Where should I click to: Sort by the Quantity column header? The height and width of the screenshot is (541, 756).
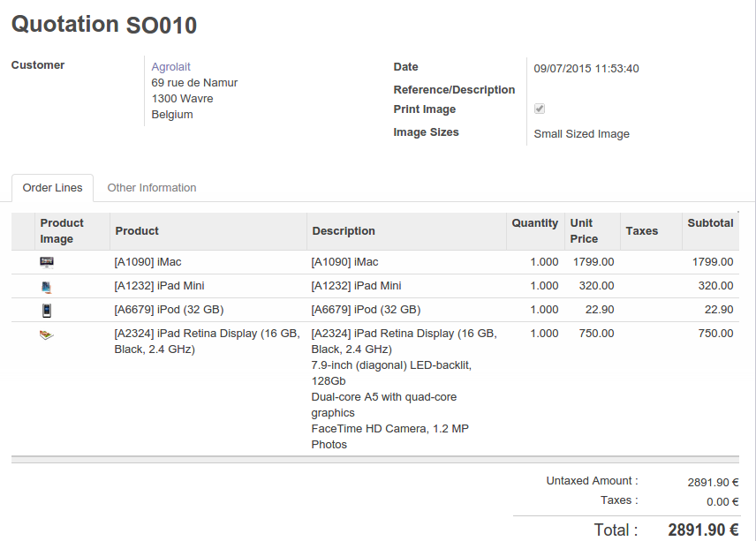point(535,231)
